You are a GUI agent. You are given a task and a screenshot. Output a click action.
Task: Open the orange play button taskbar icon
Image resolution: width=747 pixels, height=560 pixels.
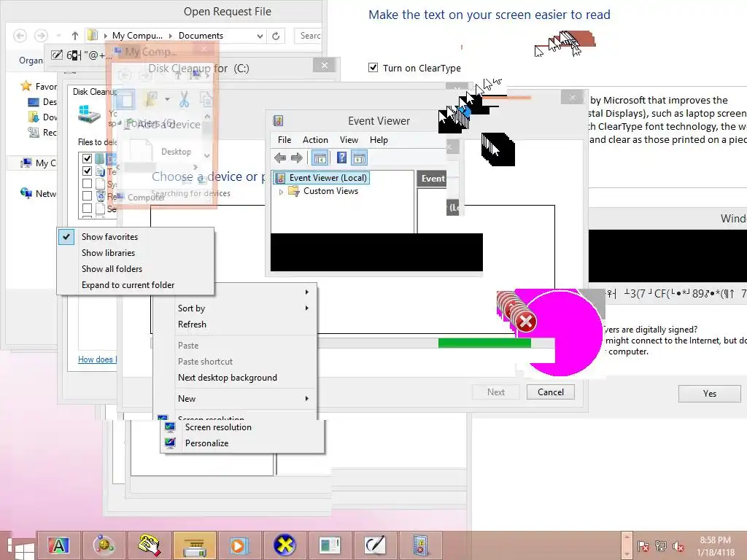(239, 545)
